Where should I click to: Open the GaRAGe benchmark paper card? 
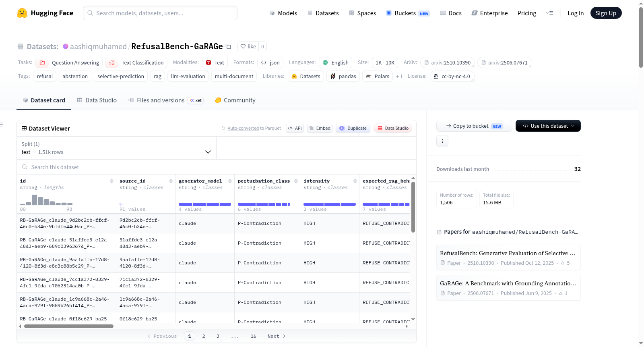tap(508, 288)
